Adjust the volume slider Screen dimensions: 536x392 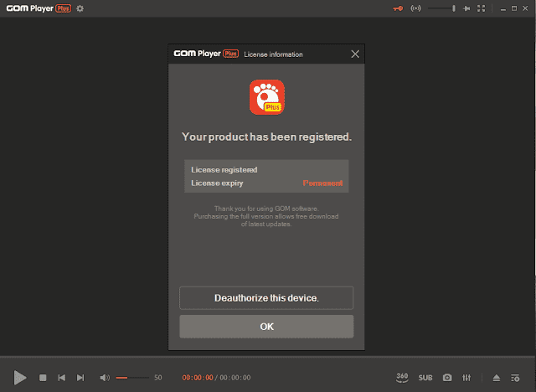pos(132,378)
